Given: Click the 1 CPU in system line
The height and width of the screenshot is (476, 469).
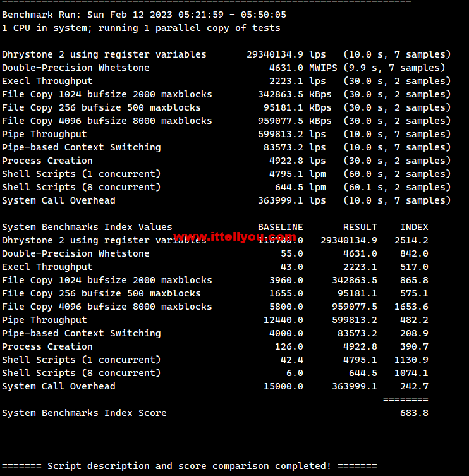Looking at the screenshot, I should (140, 28).
